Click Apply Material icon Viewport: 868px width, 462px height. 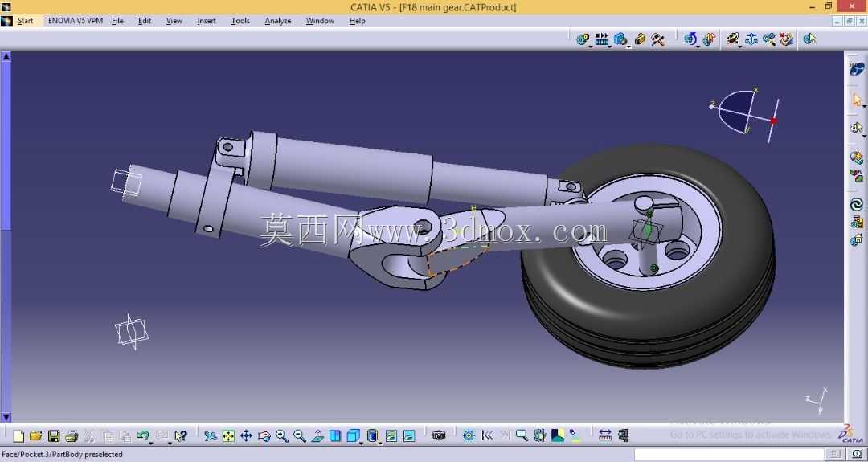tap(558, 435)
